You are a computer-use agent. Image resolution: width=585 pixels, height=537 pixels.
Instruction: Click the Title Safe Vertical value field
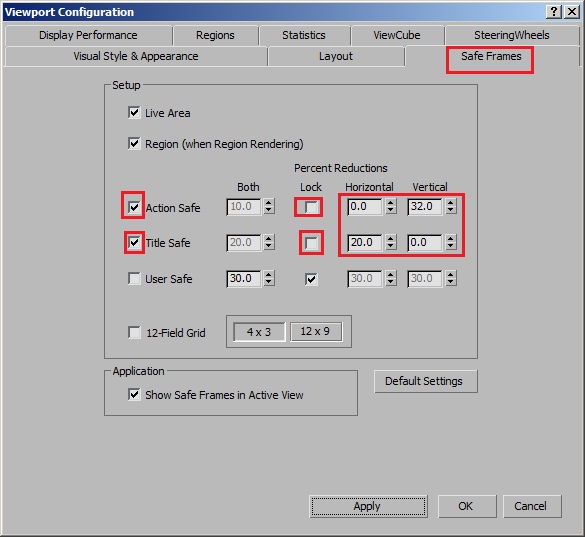(425, 243)
